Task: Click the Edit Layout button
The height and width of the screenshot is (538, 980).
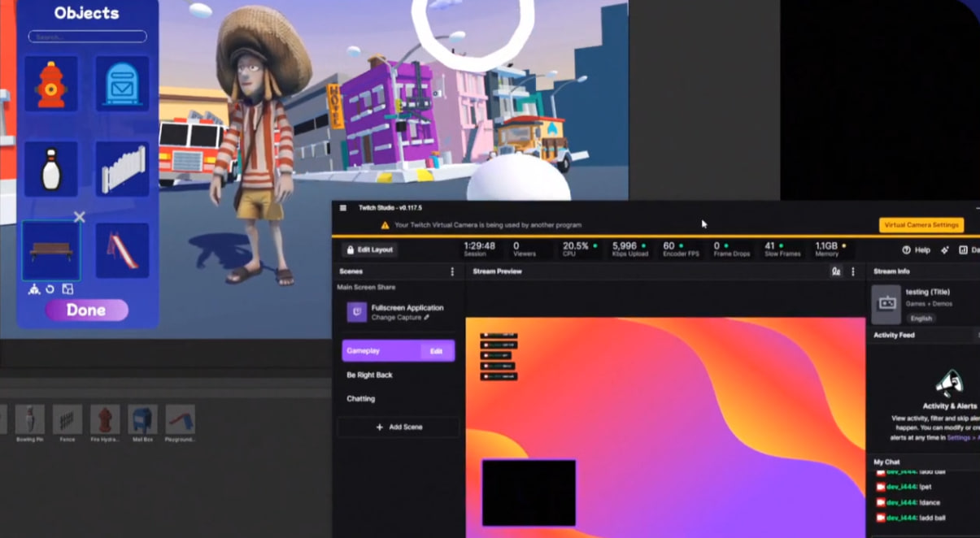Action: (x=368, y=249)
